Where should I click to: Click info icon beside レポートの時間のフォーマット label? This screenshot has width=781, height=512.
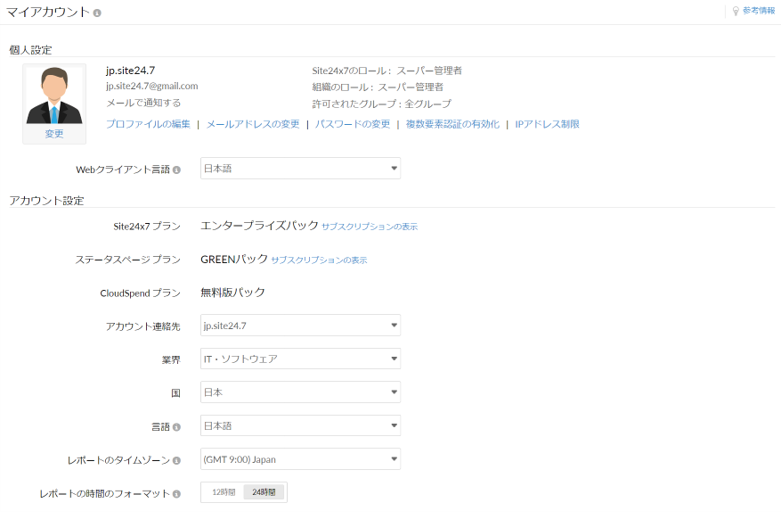(177, 494)
